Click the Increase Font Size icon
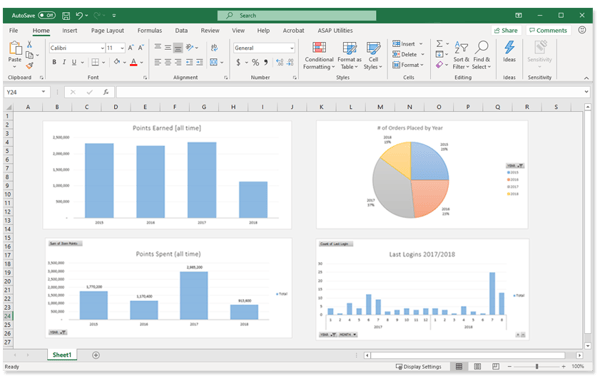 [130, 48]
